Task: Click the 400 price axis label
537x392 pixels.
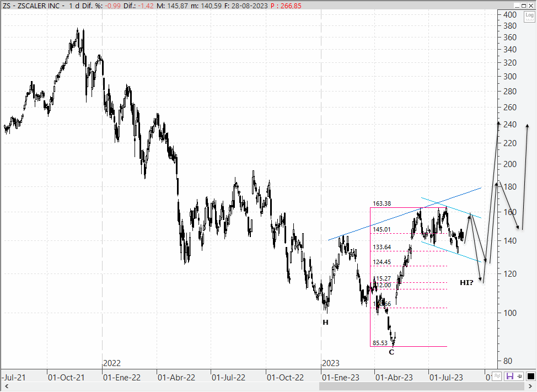Action: pos(510,14)
